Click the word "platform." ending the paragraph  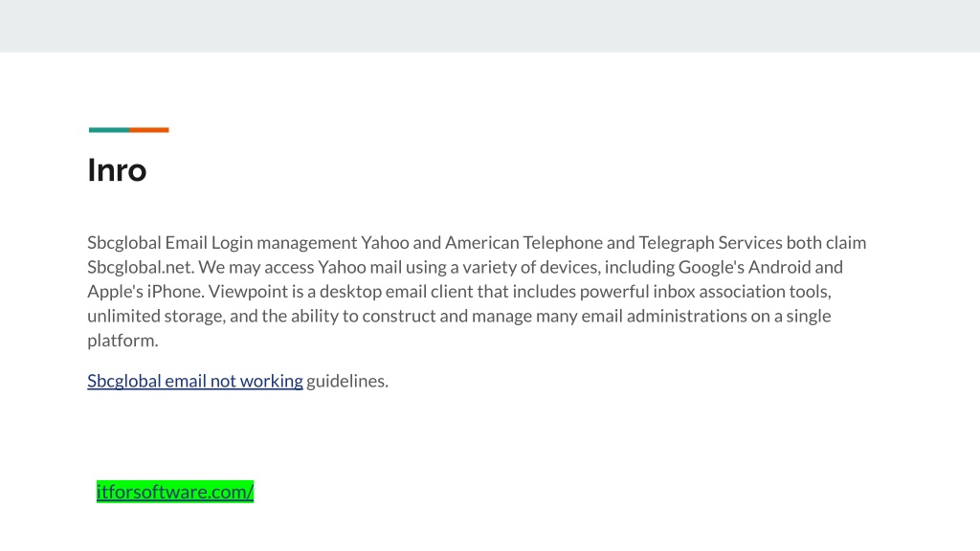pos(122,340)
